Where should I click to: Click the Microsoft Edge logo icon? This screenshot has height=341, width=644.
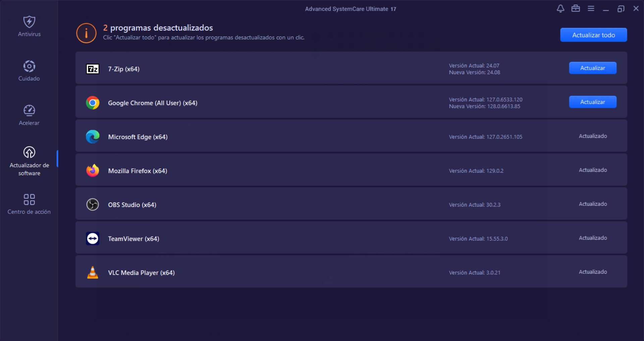click(x=93, y=137)
